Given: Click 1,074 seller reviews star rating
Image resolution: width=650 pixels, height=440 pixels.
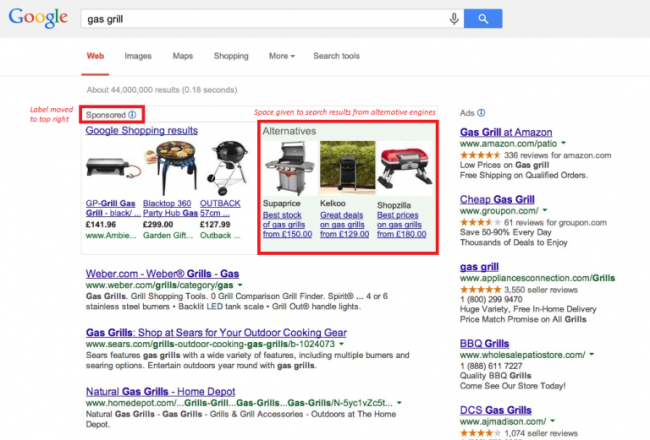Looking at the screenshot, I should coord(480,433).
